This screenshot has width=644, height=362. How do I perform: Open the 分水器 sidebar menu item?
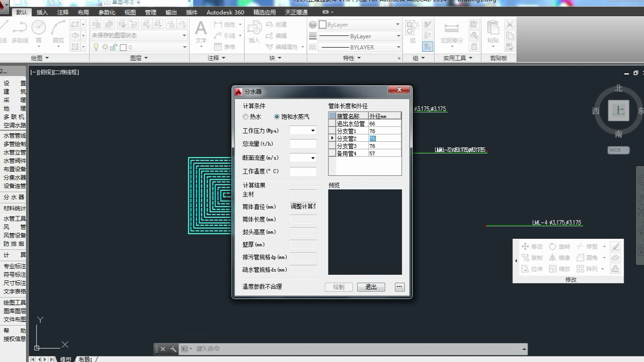(14, 197)
